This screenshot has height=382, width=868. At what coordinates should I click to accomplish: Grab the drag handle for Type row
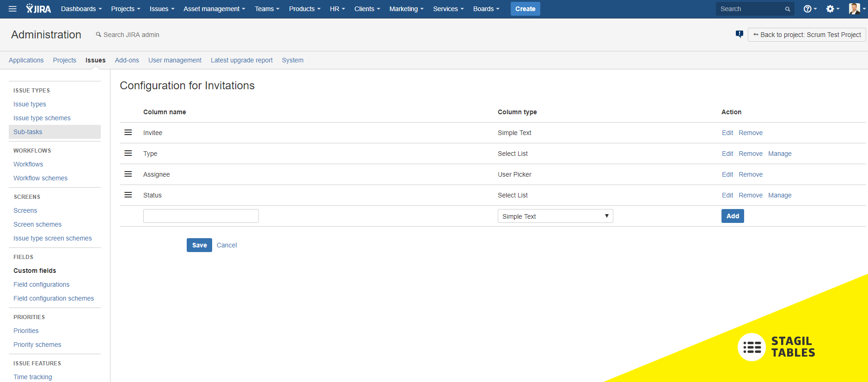(128, 153)
